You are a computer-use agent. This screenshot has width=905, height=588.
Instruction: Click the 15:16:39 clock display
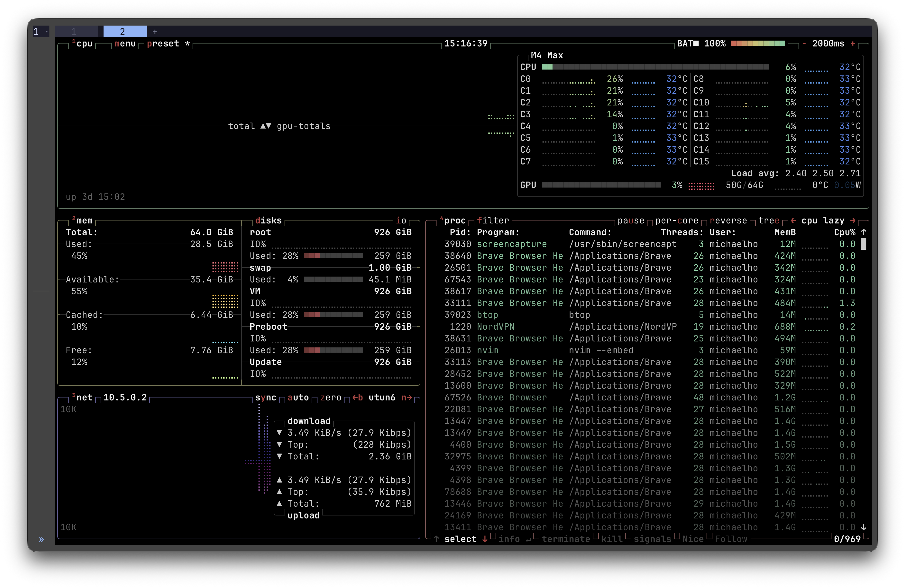tap(466, 44)
